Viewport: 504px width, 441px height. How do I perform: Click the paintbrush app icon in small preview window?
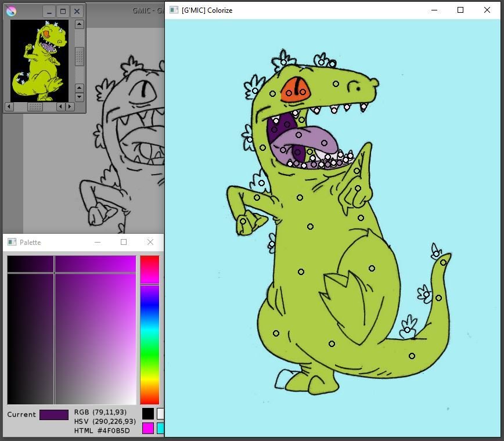pos(11,11)
